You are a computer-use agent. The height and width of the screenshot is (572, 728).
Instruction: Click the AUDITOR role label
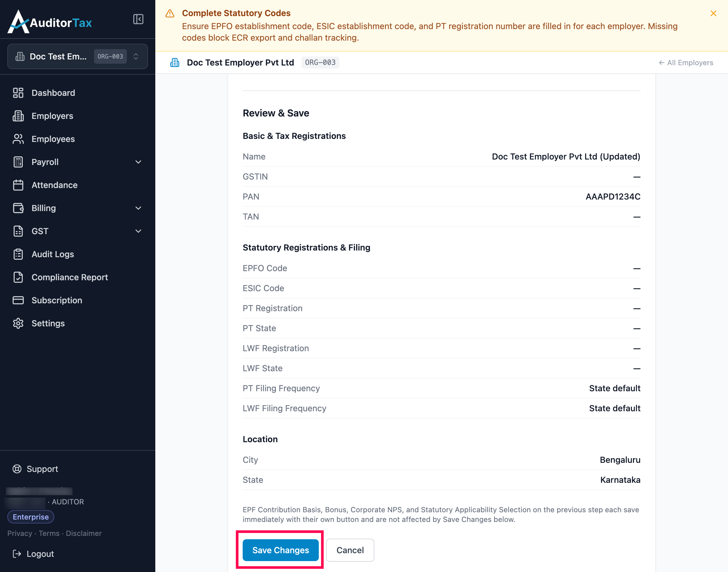click(68, 502)
